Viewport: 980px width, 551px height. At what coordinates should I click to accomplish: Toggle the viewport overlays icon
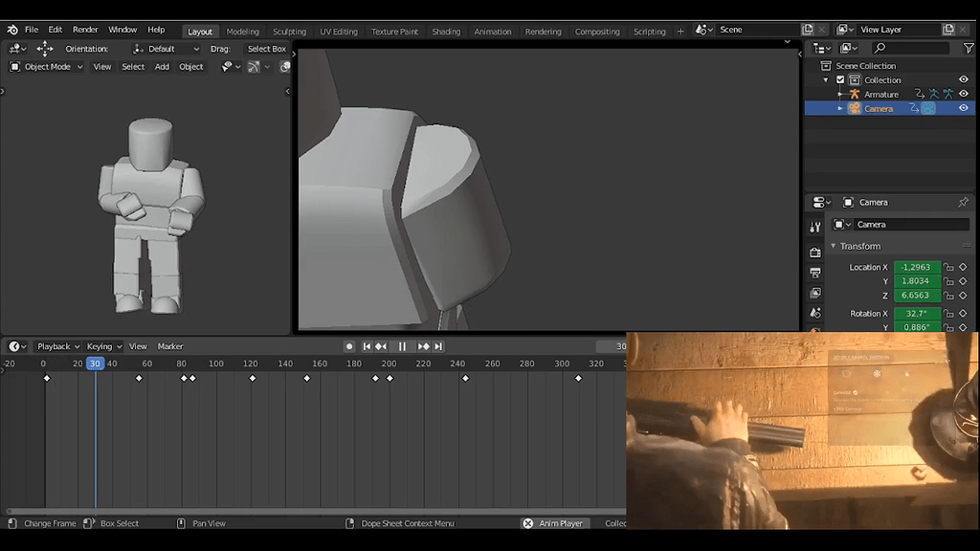[x=285, y=67]
